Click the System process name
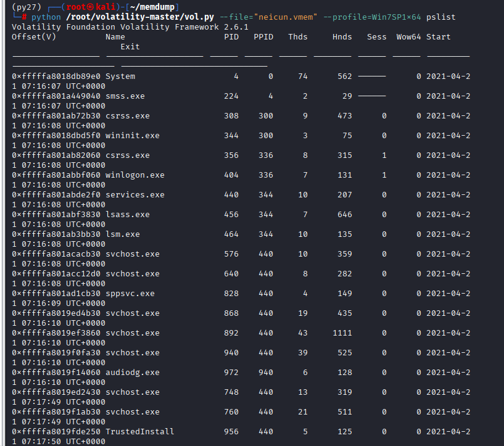The image size is (504, 446). (x=120, y=76)
